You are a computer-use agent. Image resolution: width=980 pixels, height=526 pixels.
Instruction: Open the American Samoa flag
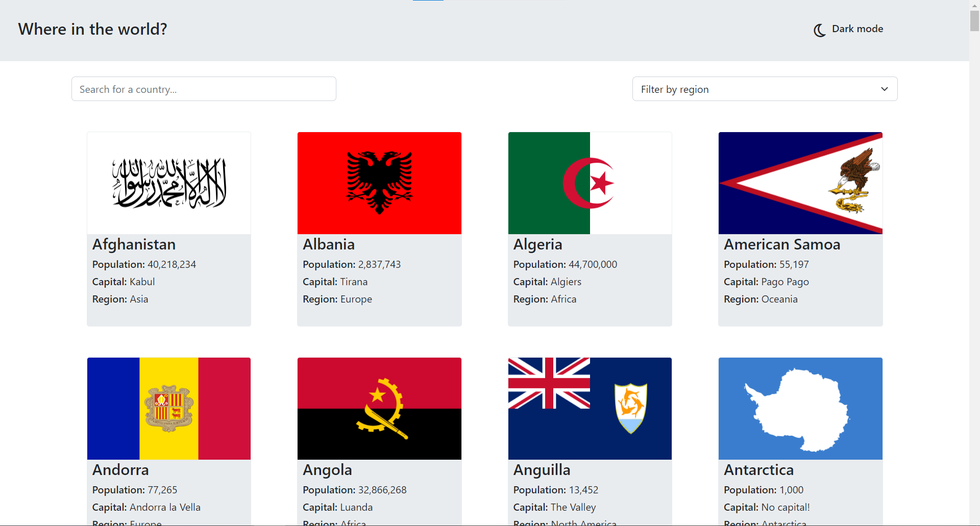(x=800, y=183)
